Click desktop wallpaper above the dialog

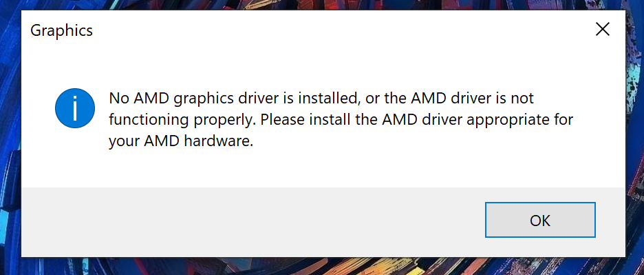point(321,5)
